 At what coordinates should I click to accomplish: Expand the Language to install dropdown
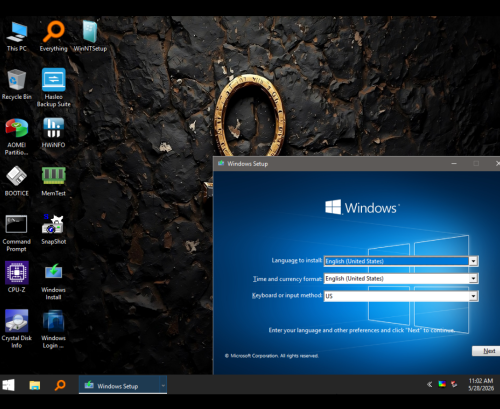click(x=473, y=261)
